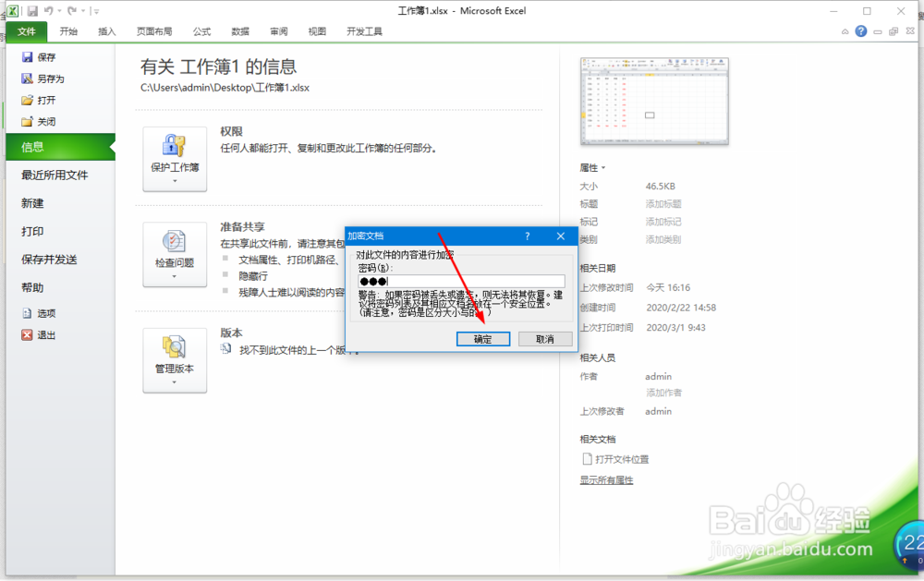Open the Undo history dropdown arrow

(x=59, y=11)
